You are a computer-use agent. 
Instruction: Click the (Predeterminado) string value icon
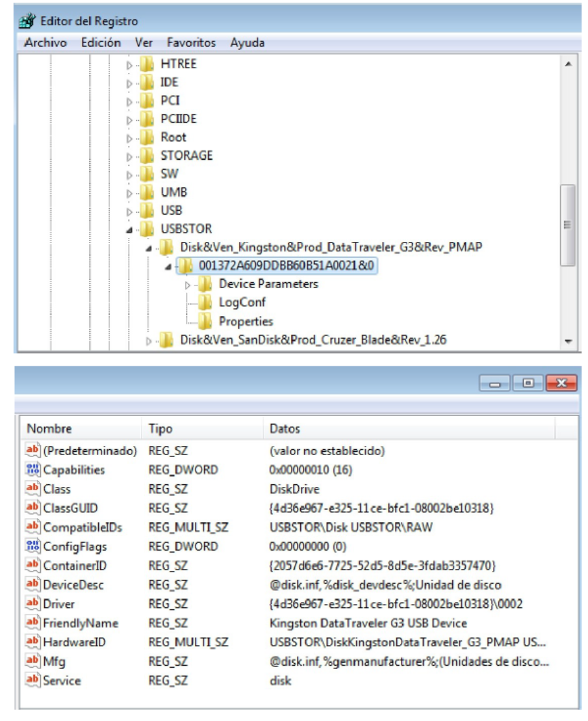click(x=33, y=450)
